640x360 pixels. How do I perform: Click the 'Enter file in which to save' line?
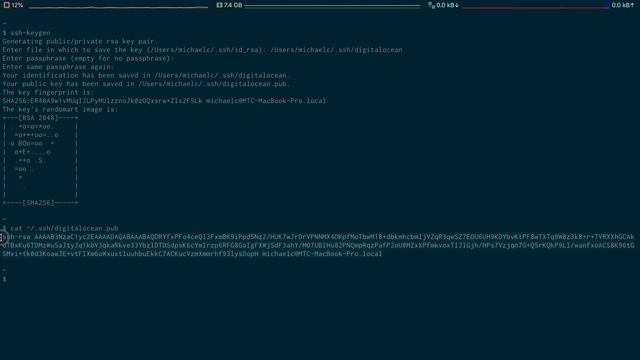point(202,50)
